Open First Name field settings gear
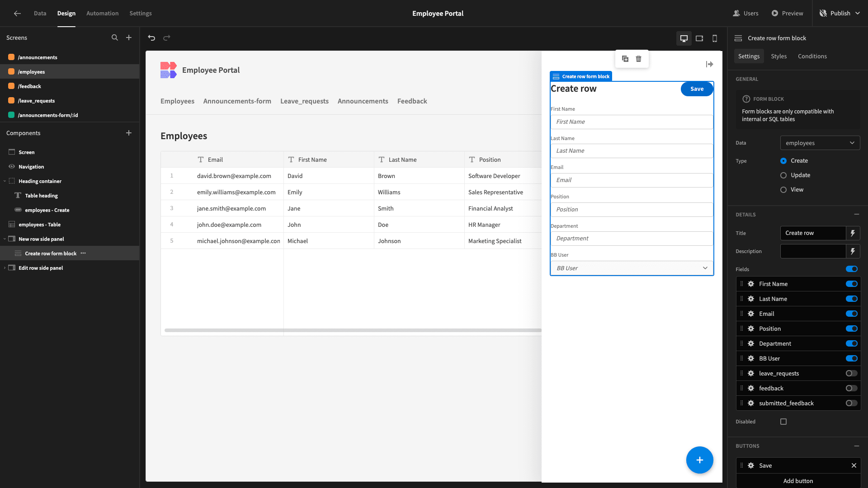 pos(751,284)
